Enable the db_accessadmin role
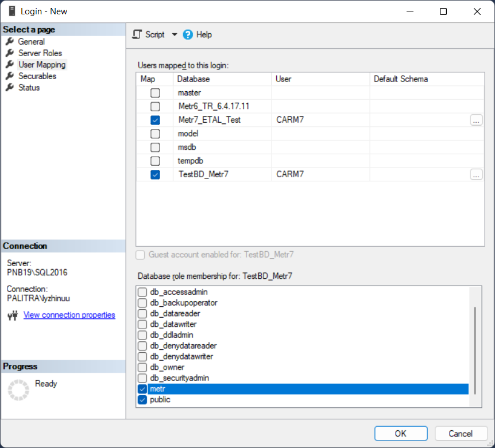495x448 pixels. [x=142, y=292]
